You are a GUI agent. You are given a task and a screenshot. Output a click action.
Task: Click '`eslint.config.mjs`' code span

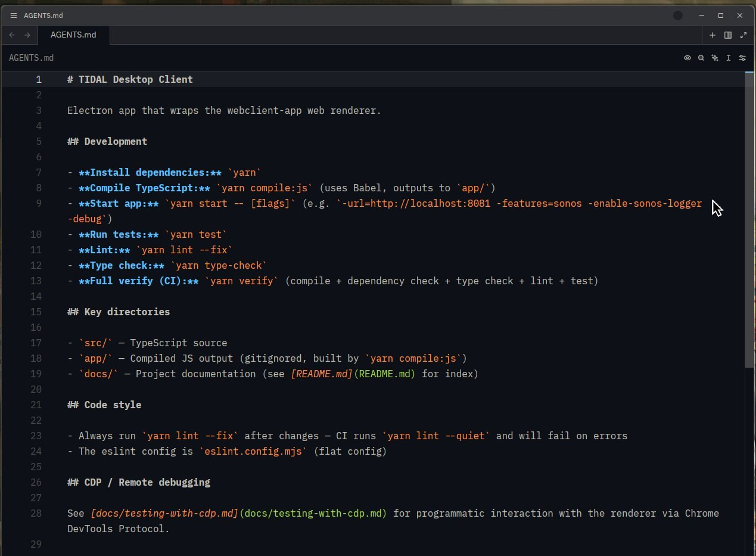click(x=253, y=451)
